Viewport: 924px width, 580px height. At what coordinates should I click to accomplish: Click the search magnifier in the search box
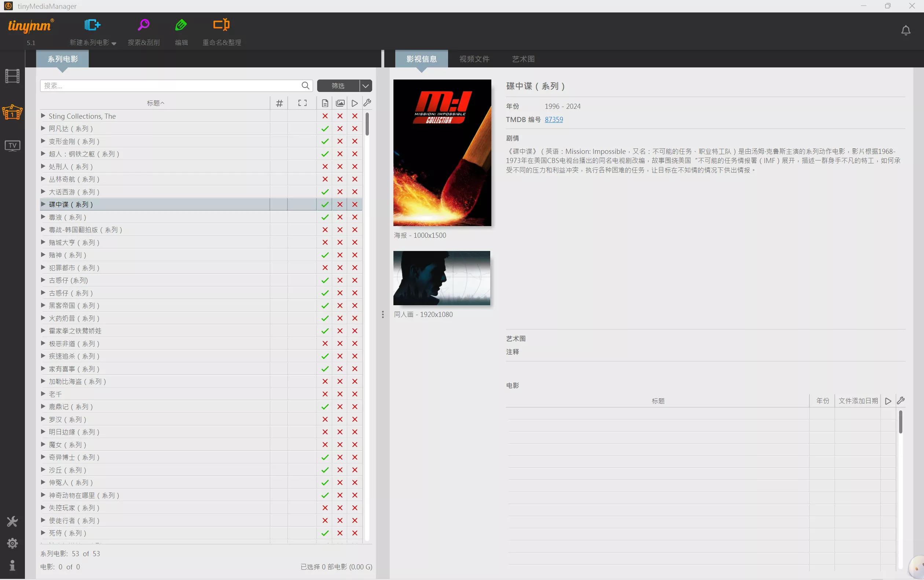point(305,85)
